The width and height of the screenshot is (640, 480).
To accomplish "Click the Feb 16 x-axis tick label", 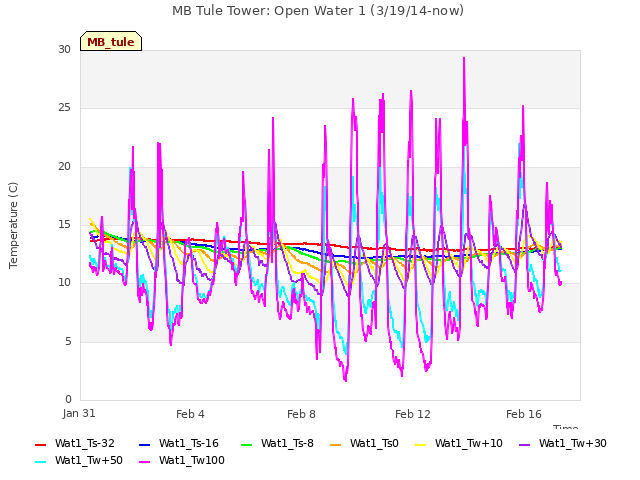I will [x=524, y=414].
